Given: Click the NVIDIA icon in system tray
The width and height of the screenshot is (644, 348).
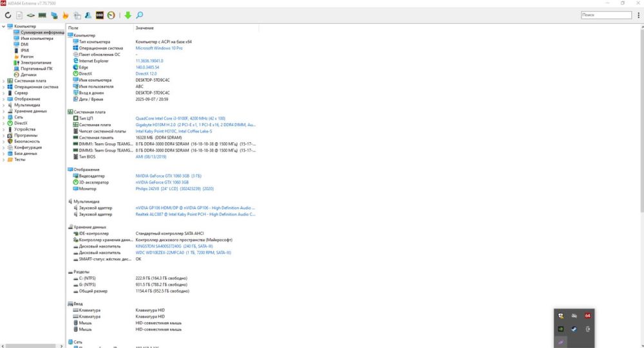Looking at the screenshot, I should (561, 329).
